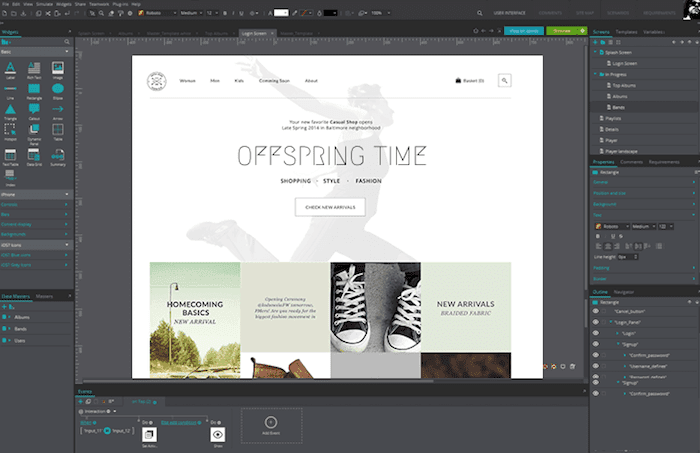Open the Teamwork menu
Screen dimensions: 700x453
(99, 4)
